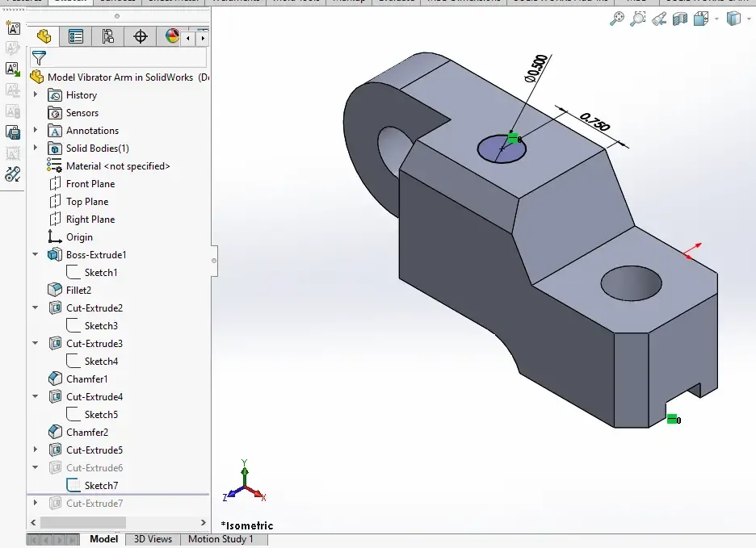Expand the History folder

coord(36,95)
